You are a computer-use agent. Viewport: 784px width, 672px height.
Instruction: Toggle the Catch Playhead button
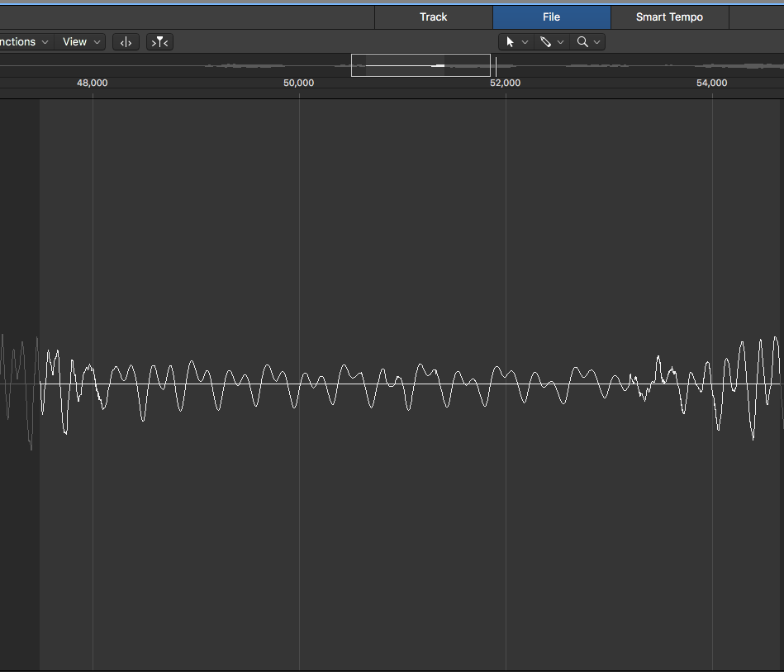point(126,42)
